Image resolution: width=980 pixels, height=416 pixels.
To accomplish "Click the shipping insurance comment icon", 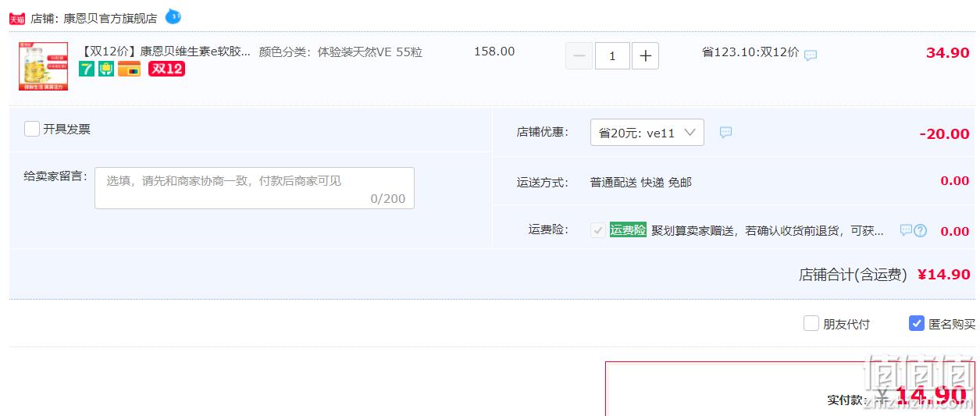I will (906, 230).
